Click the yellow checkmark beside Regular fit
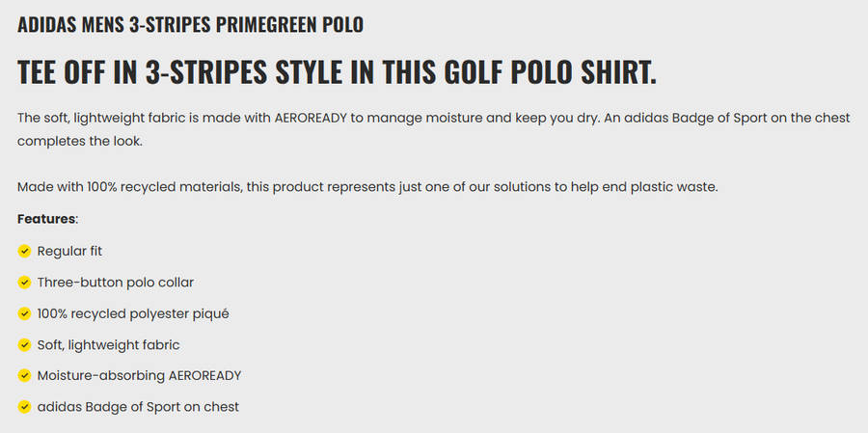868x433 pixels. [x=24, y=252]
